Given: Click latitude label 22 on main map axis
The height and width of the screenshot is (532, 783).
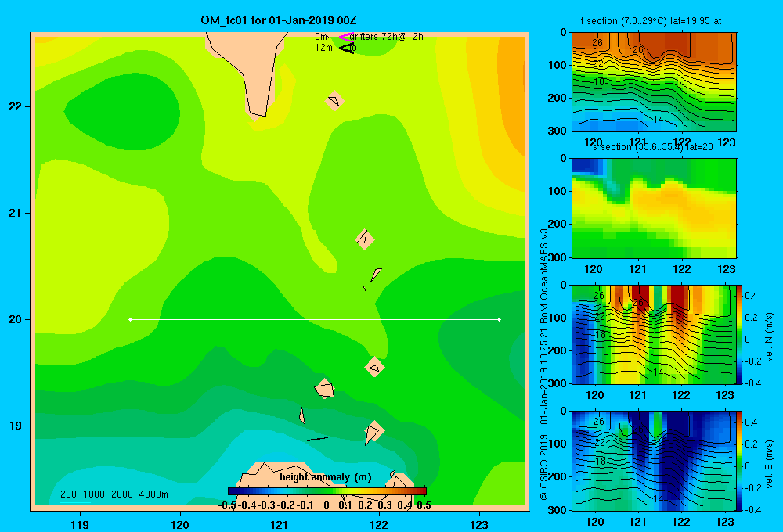Looking at the screenshot, I should click(15, 106).
